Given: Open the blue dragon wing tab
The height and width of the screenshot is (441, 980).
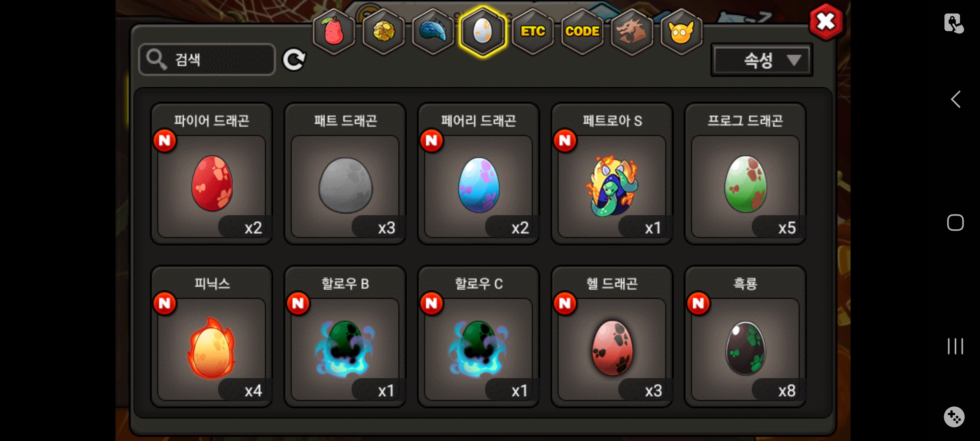Looking at the screenshot, I should click(433, 31).
